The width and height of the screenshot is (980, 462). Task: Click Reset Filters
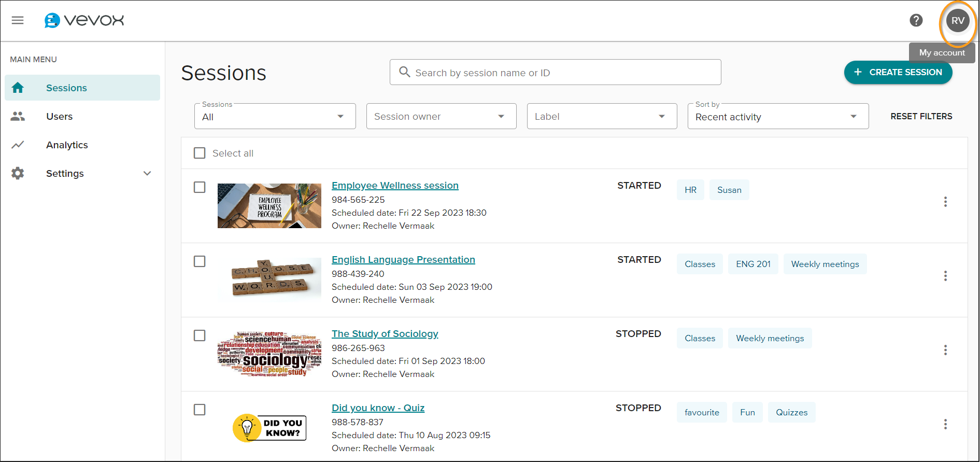click(921, 116)
